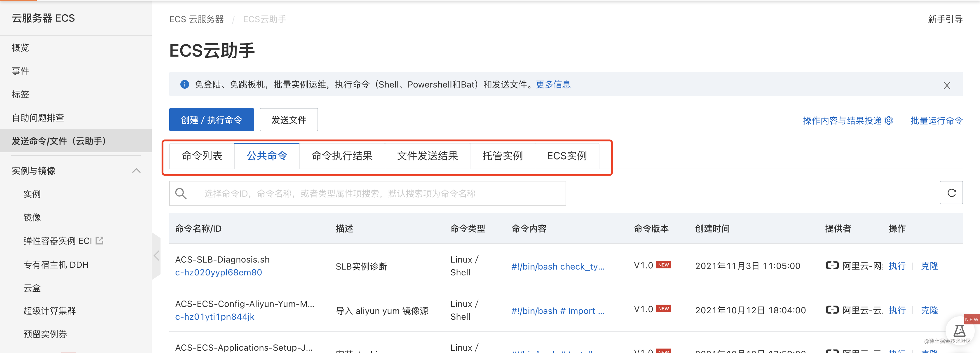This screenshot has height=353, width=980.
Task: Open command ID c-hz01yti1pn844jk
Action: point(215,317)
